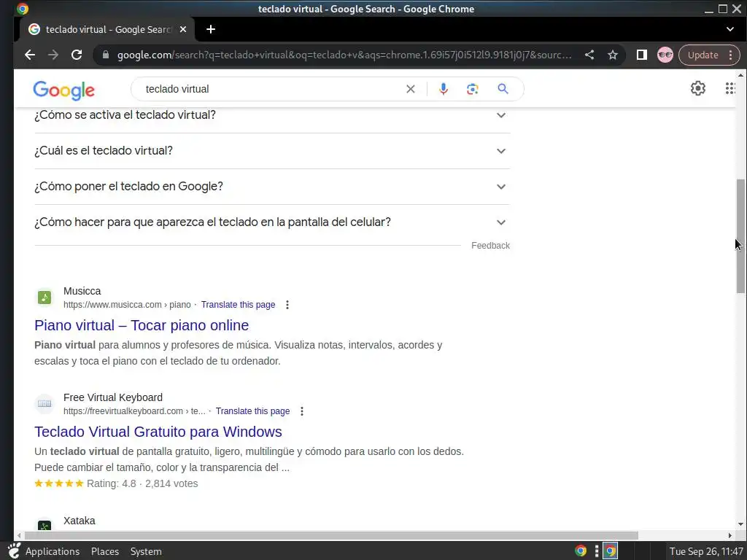747x560 pixels.
Task: Clear the search box text
Action: 410,89
